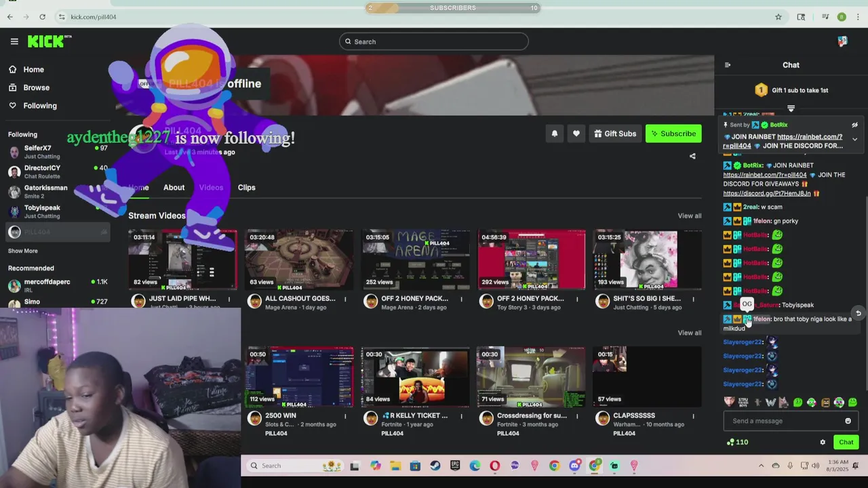This screenshot has height=488, width=868.
Task: Click the heart follow button on the channel
Action: 576,134
